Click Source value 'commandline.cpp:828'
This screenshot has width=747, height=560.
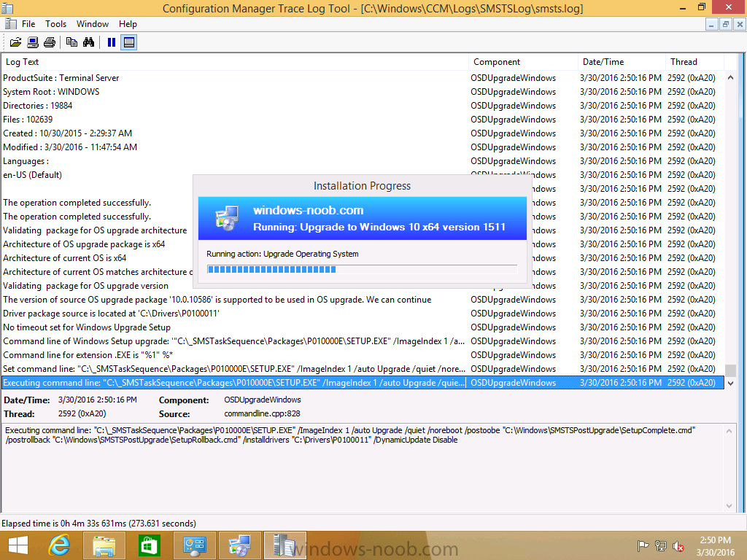(262, 414)
